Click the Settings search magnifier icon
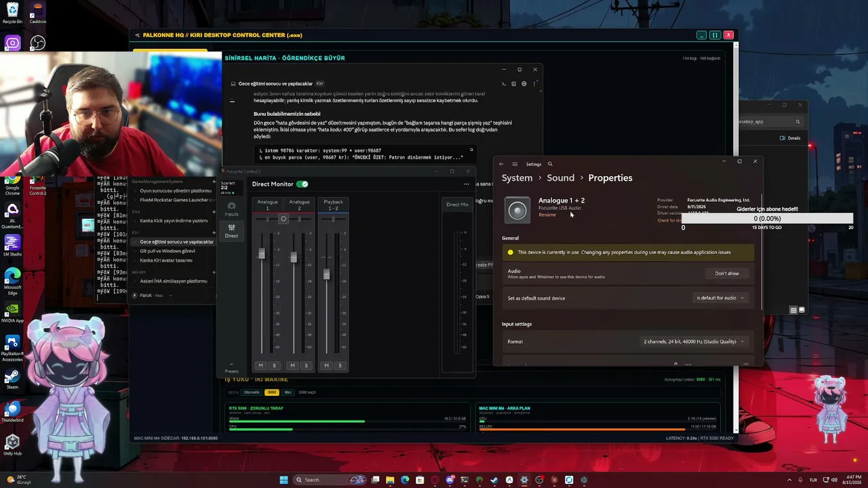 point(550,164)
